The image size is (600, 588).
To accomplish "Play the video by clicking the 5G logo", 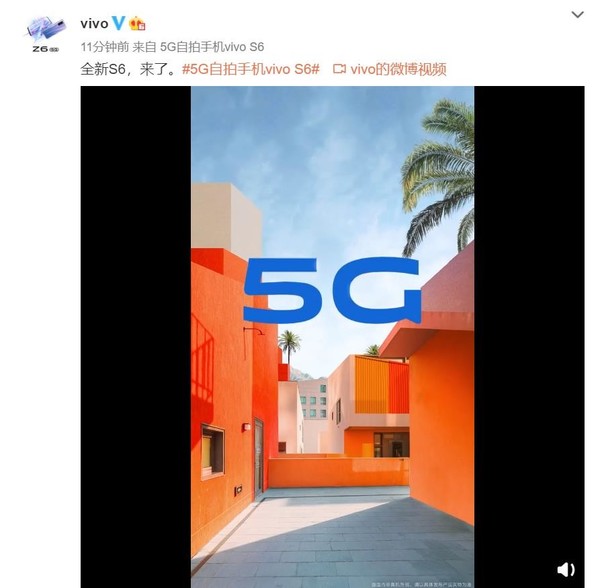I will click(x=332, y=289).
